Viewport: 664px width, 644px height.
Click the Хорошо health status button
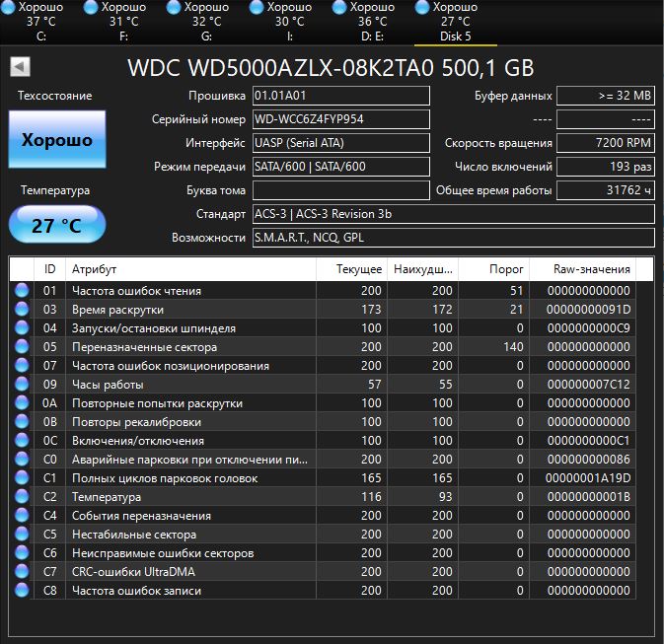pyautogui.click(x=56, y=140)
